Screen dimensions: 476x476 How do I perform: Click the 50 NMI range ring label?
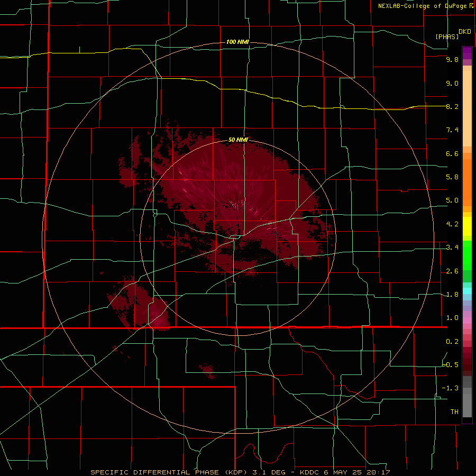coord(238,140)
